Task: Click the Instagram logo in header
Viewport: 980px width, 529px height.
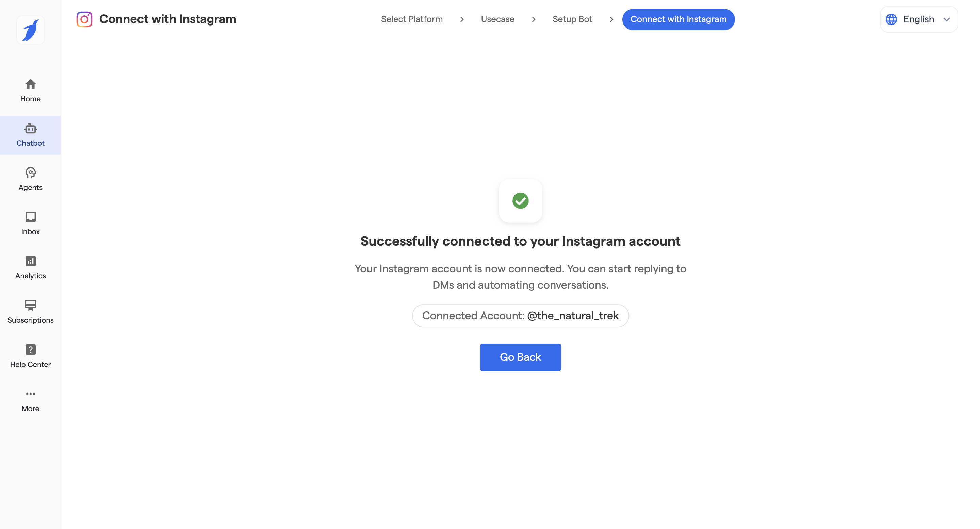Action: 84,19
